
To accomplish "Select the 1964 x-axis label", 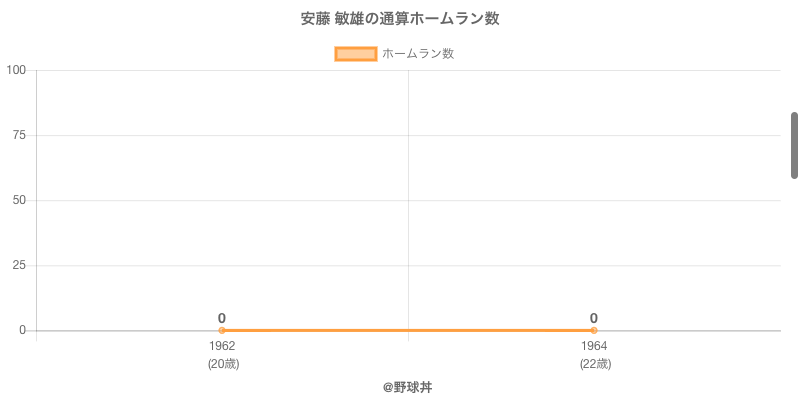I will click(594, 346).
